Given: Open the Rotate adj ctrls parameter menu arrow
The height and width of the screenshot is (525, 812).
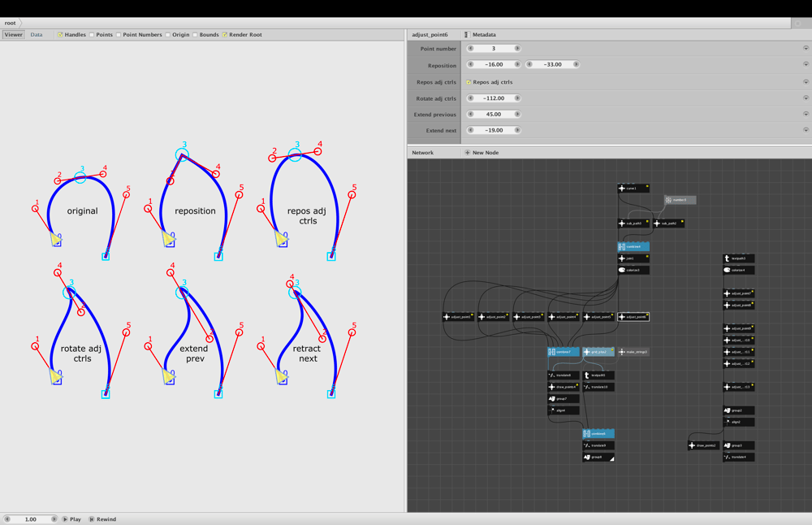Looking at the screenshot, I should [806, 98].
